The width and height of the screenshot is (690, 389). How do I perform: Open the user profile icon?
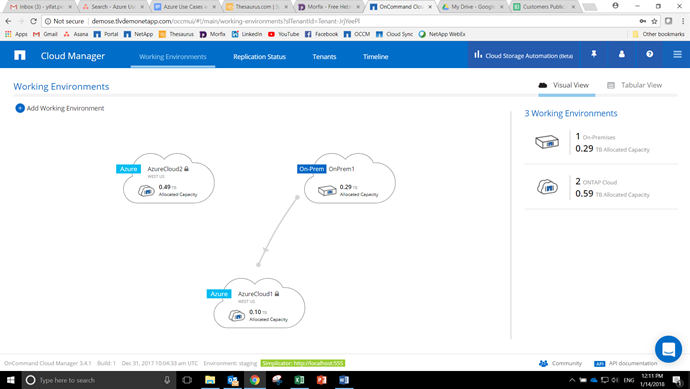click(x=621, y=54)
